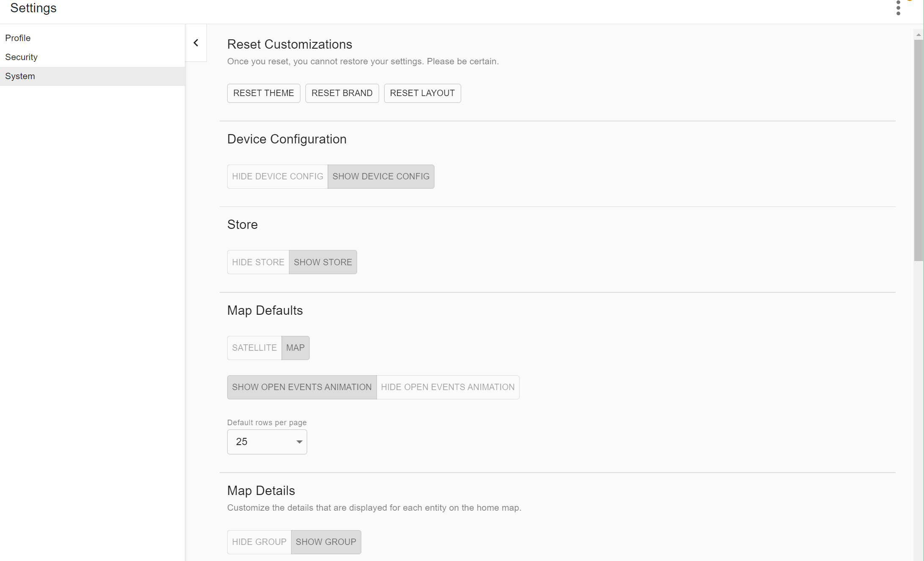The image size is (924, 561).
Task: Toggle Hide Store option
Action: 258,262
